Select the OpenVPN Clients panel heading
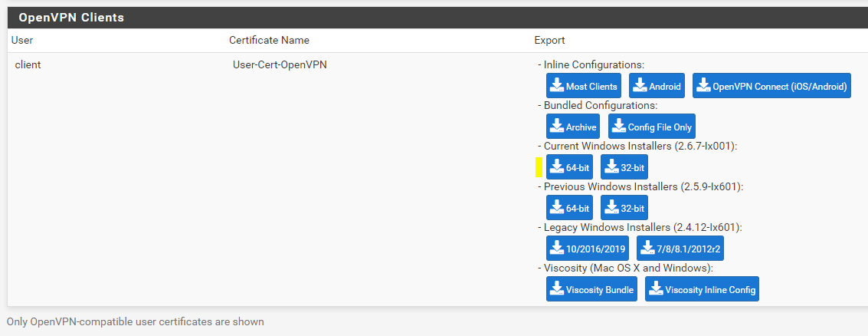Image resolution: width=868 pixels, height=336 pixels. (x=71, y=17)
